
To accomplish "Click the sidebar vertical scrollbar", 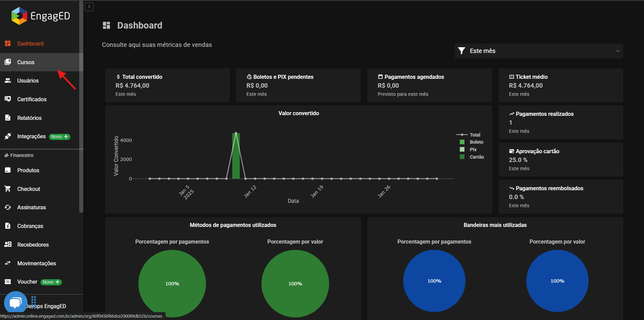I will pyautogui.click(x=81, y=106).
